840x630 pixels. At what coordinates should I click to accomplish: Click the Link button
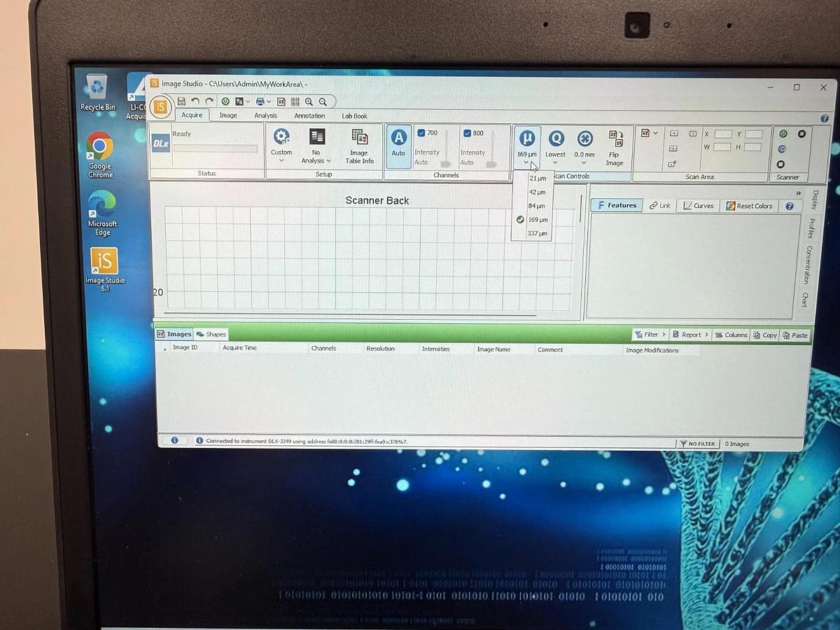[x=659, y=206]
